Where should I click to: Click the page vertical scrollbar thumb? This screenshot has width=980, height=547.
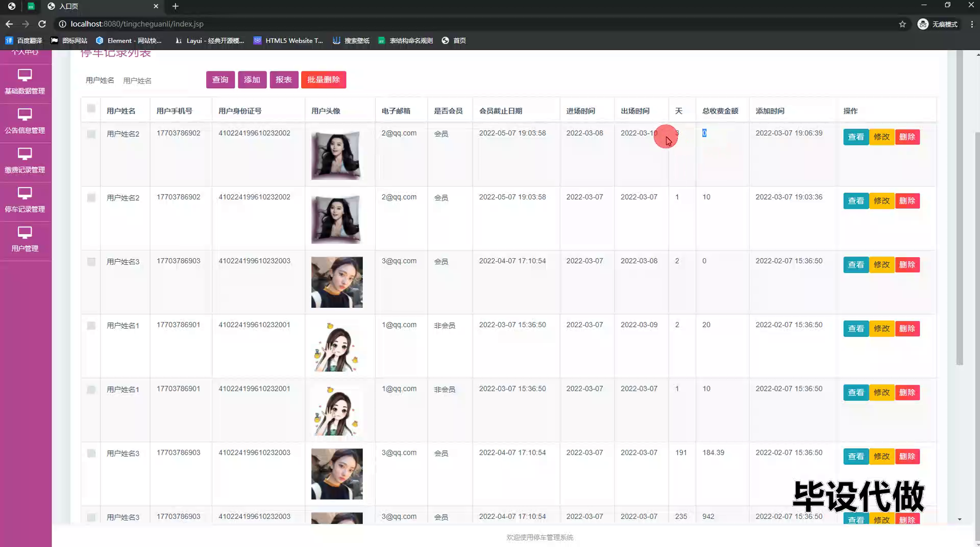(977, 337)
